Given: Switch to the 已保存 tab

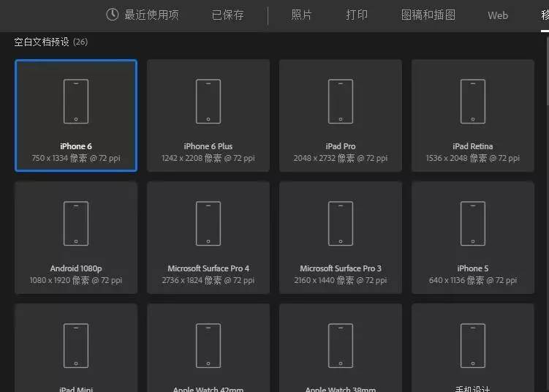Looking at the screenshot, I should (x=227, y=15).
